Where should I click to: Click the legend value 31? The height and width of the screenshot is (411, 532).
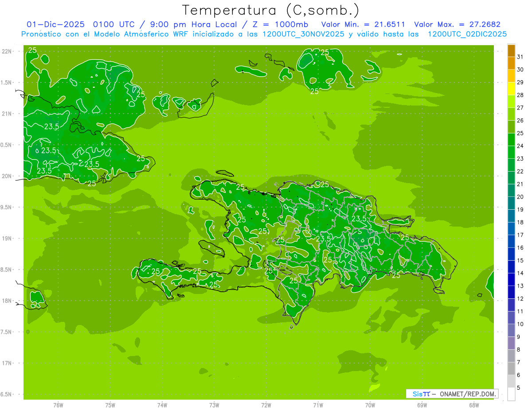pos(520,57)
